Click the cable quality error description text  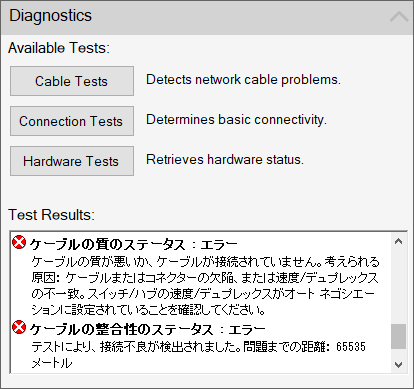205,286
